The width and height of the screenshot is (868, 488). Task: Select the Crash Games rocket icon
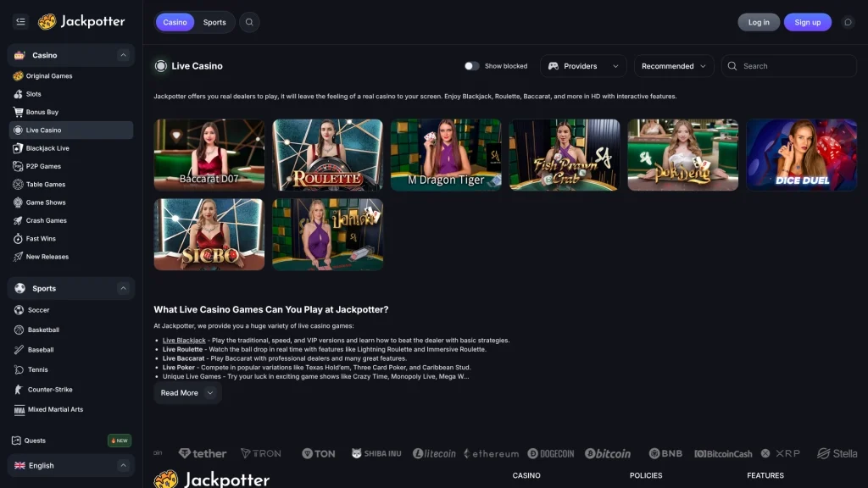point(19,220)
